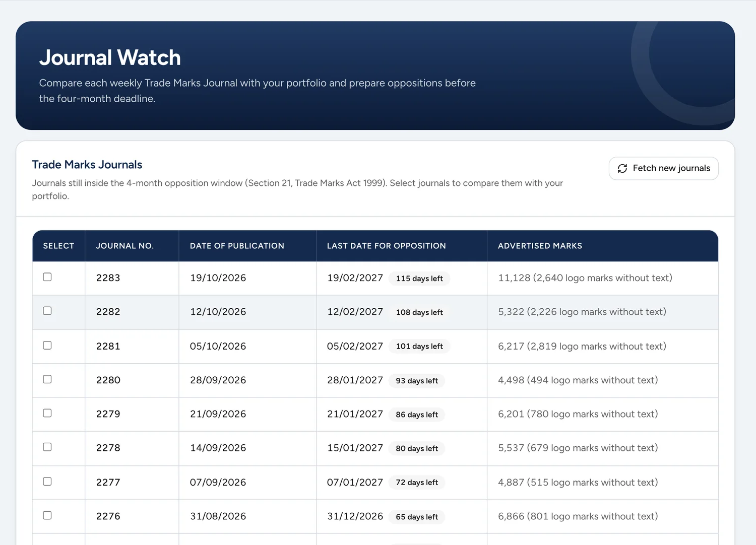The width and height of the screenshot is (756, 545).
Task: Click the 72 days left badge
Action: coord(417,483)
